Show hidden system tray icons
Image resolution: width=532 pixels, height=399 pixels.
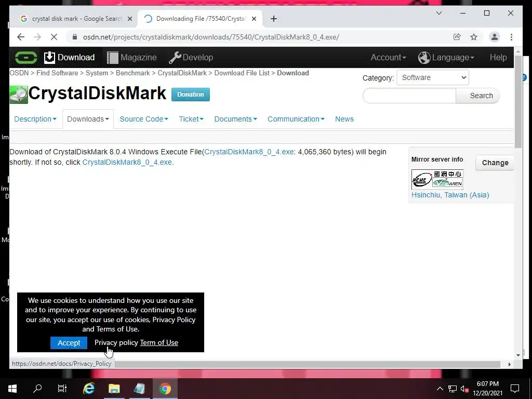[x=440, y=389]
